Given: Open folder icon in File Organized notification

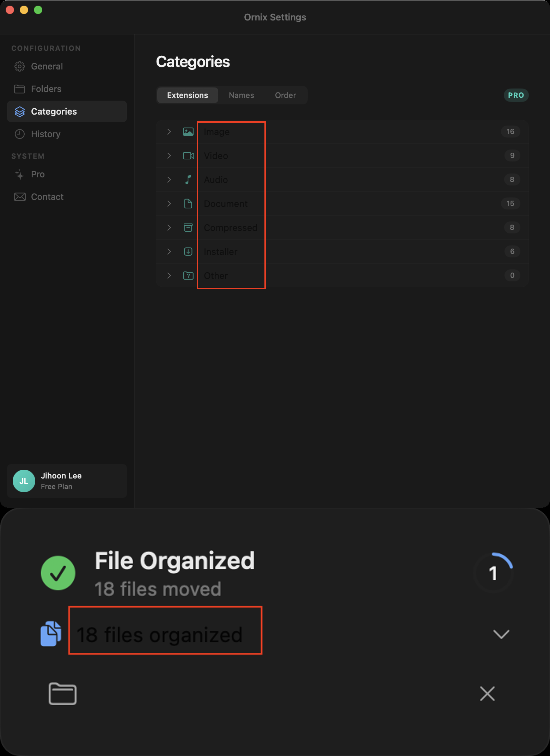Looking at the screenshot, I should 63,694.
